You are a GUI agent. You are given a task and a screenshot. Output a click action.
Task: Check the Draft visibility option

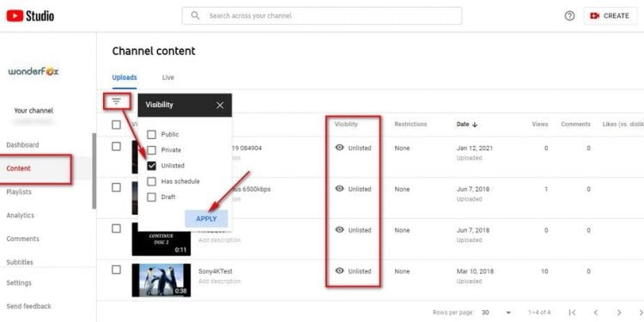(151, 197)
